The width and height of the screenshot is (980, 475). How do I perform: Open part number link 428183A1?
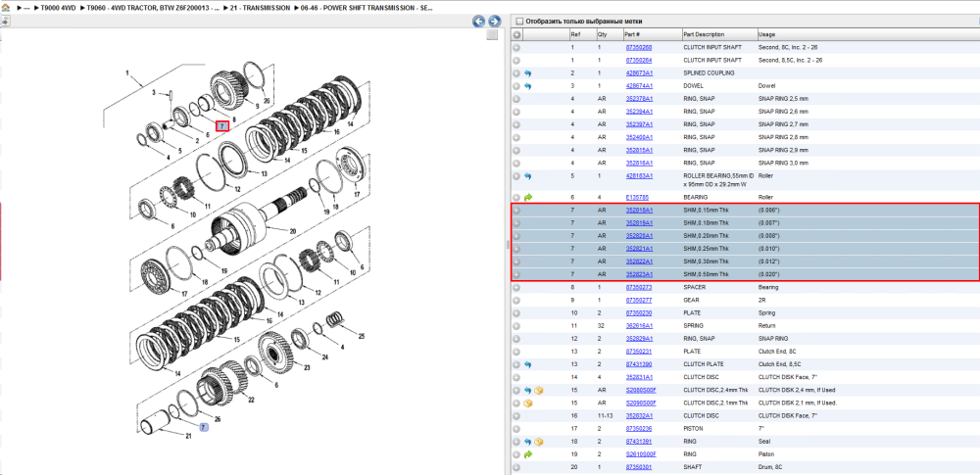coord(639,176)
